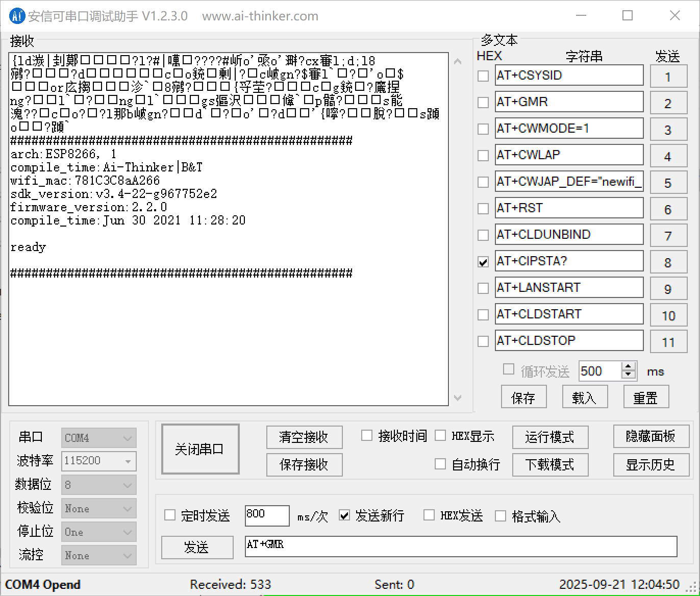Hide the side panel with 隐藏面板

(x=651, y=436)
